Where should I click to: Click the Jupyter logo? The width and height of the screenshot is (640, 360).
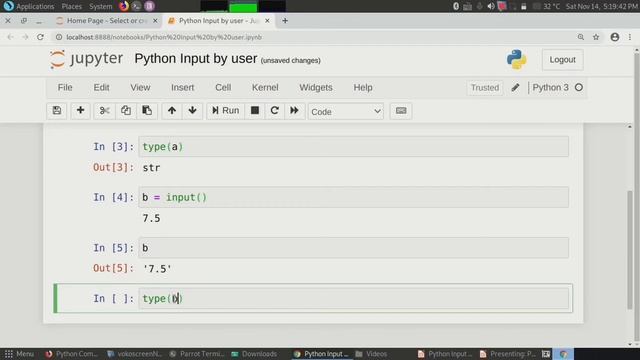click(x=86, y=59)
